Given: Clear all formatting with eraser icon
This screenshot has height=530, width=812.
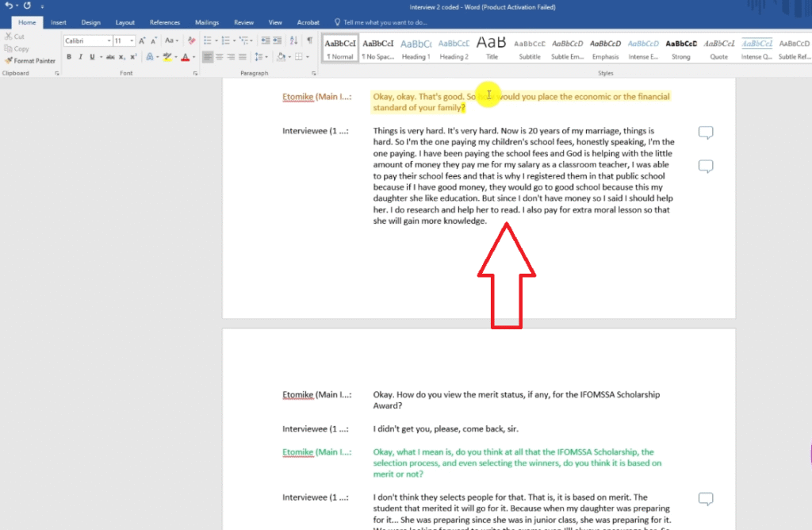Looking at the screenshot, I should tap(191, 40).
